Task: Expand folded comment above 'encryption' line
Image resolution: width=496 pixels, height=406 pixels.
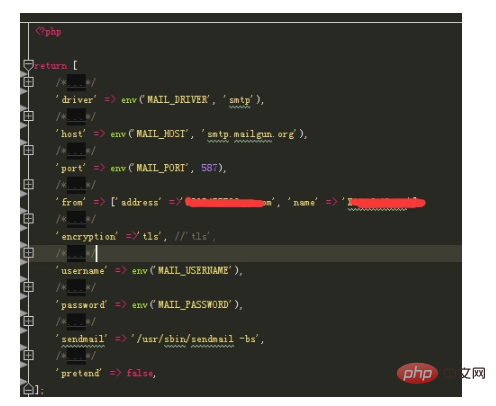Action: pos(28,218)
